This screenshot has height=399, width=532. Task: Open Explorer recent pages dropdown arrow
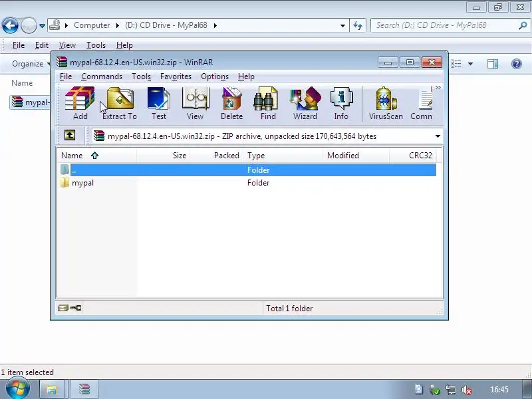(x=42, y=26)
